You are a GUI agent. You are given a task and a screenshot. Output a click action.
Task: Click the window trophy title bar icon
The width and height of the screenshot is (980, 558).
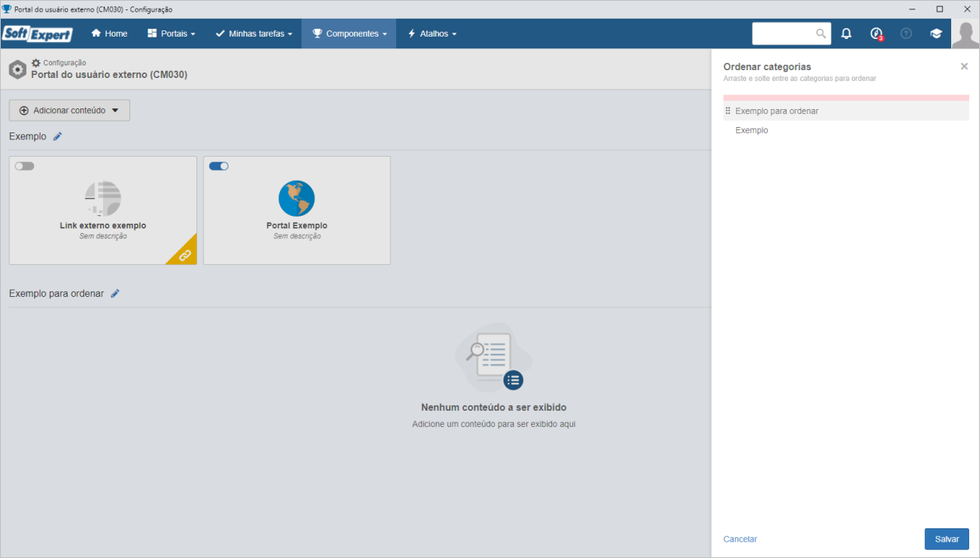pyautogui.click(x=7, y=9)
